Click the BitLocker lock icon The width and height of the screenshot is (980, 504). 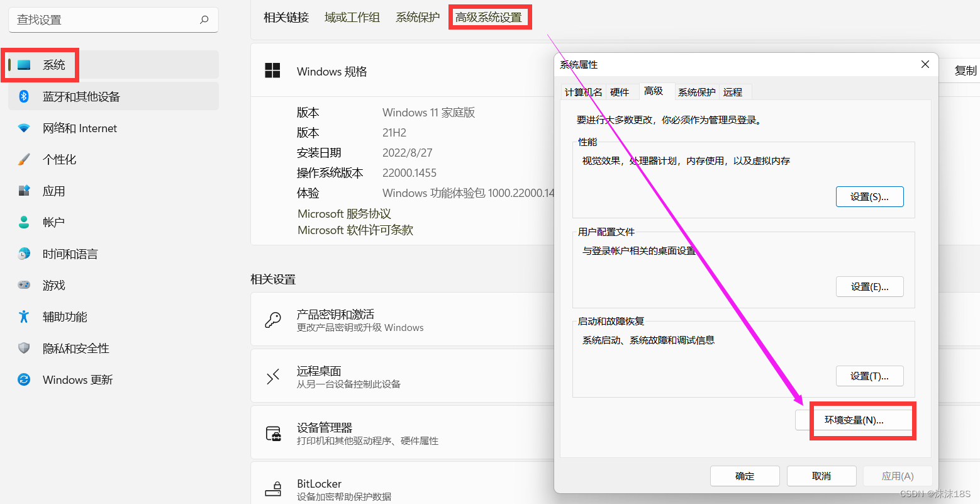[273, 489]
